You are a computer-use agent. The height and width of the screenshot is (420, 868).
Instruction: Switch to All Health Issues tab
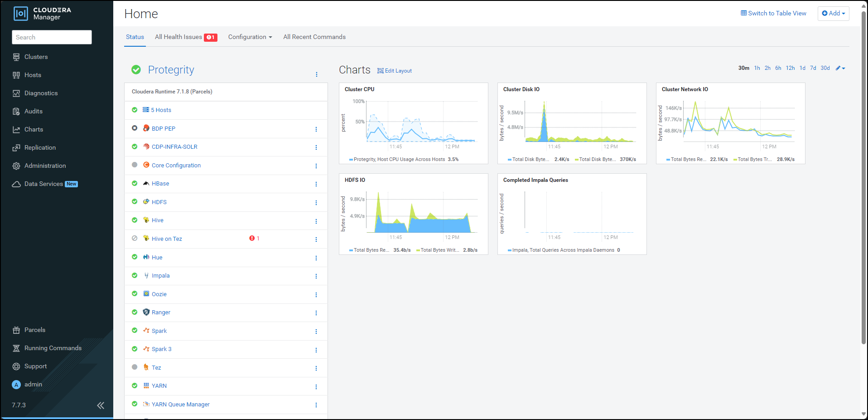pyautogui.click(x=186, y=37)
